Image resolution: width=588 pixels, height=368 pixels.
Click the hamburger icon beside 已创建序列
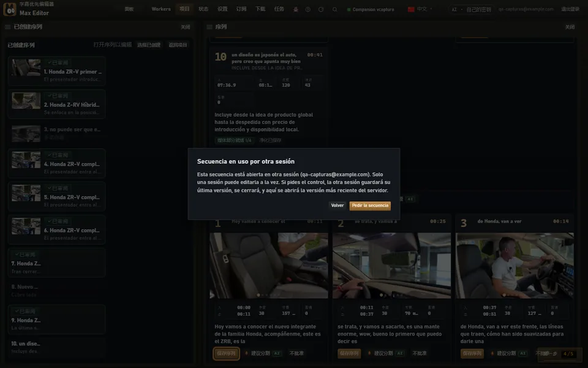[7, 27]
